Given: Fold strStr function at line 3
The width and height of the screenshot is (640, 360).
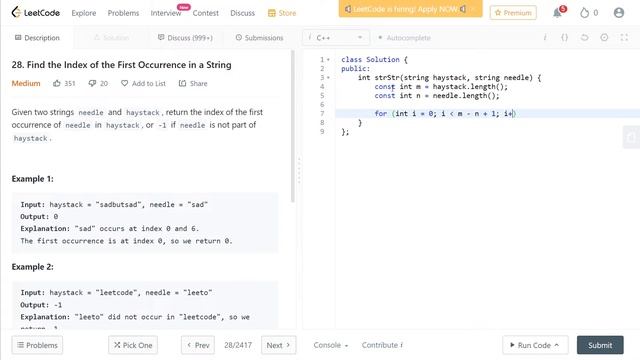Looking at the screenshot, I should [x=329, y=78].
